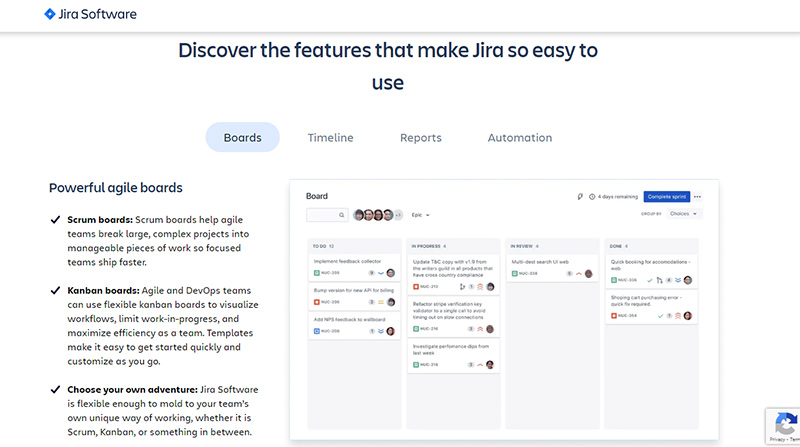The image size is (800, 447).
Task: Open the 'Multi-dest search UI web' card
Action: pyautogui.click(x=552, y=268)
